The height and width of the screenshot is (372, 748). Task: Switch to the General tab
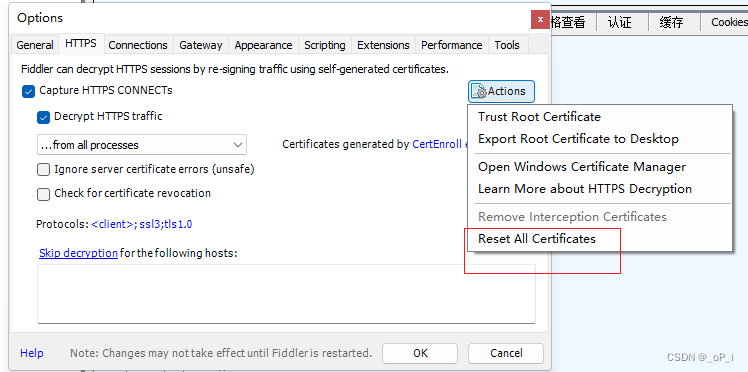[x=34, y=45]
